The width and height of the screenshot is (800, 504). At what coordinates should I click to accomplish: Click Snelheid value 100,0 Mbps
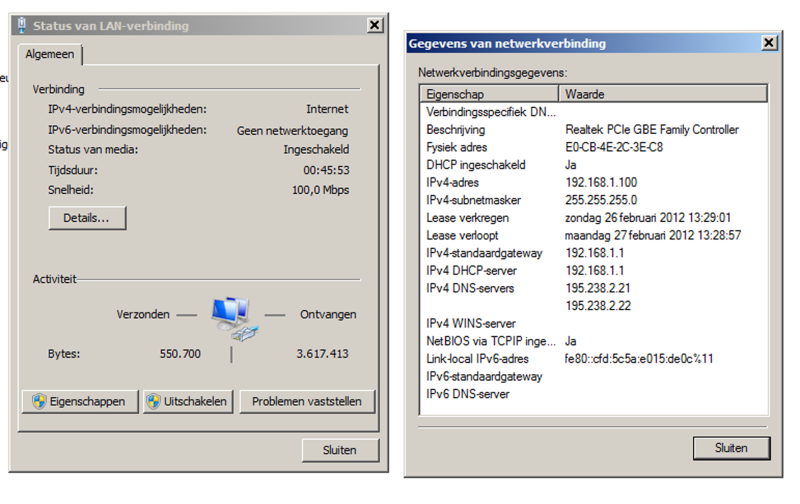coord(320,190)
